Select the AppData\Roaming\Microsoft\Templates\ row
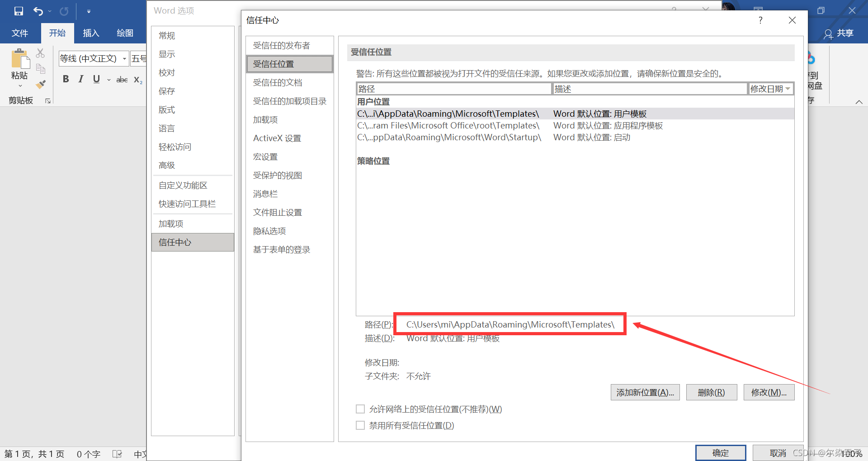868x461 pixels. click(575, 114)
